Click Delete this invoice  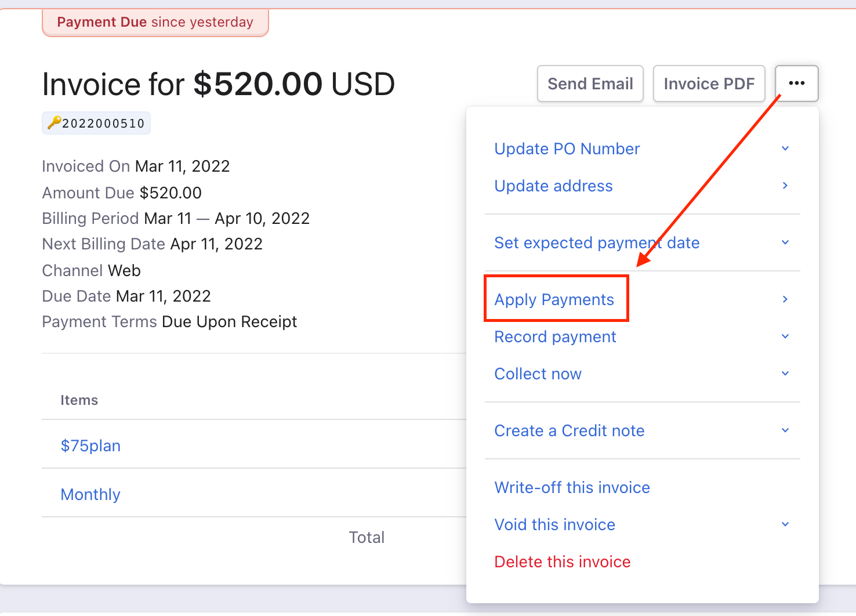[562, 561]
